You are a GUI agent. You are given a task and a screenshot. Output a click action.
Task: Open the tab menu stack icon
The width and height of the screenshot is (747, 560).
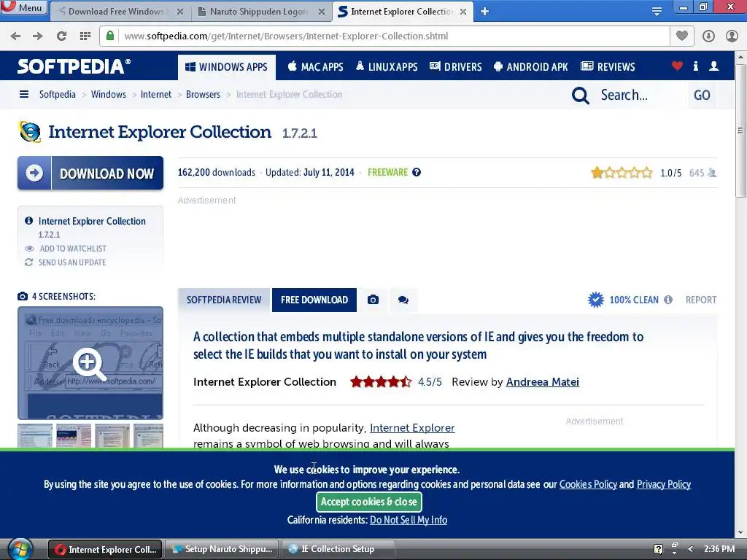(657, 12)
